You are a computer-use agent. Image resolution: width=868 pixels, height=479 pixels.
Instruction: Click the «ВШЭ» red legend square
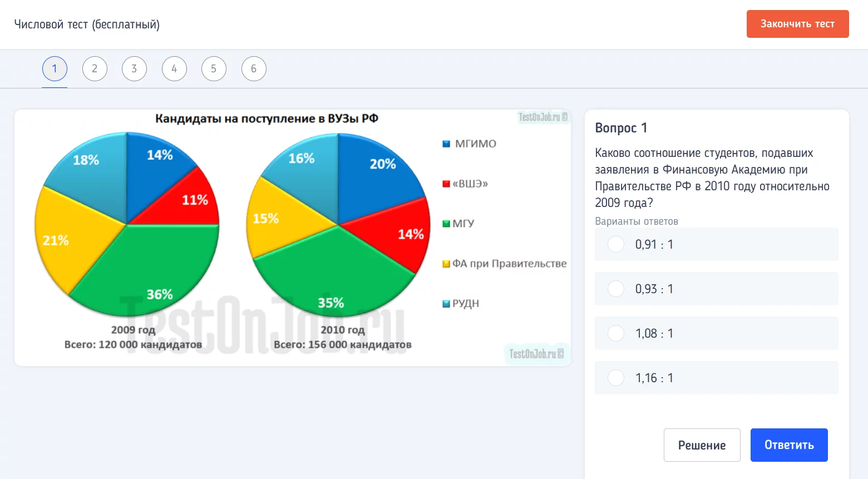pos(446,184)
